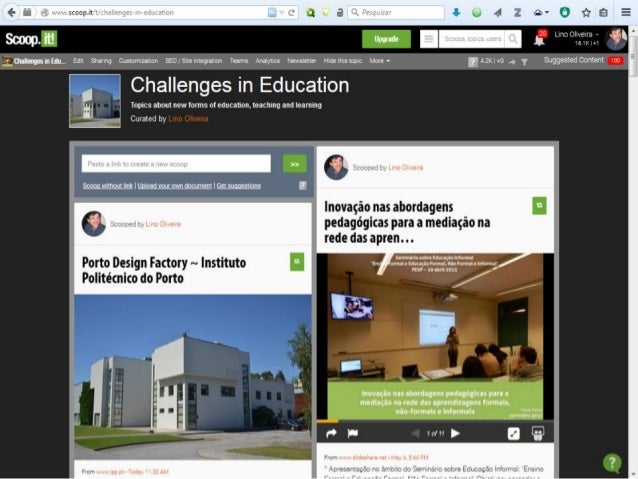Click the paper plane send icon
The width and height of the screenshot is (638, 479).
[498, 13]
